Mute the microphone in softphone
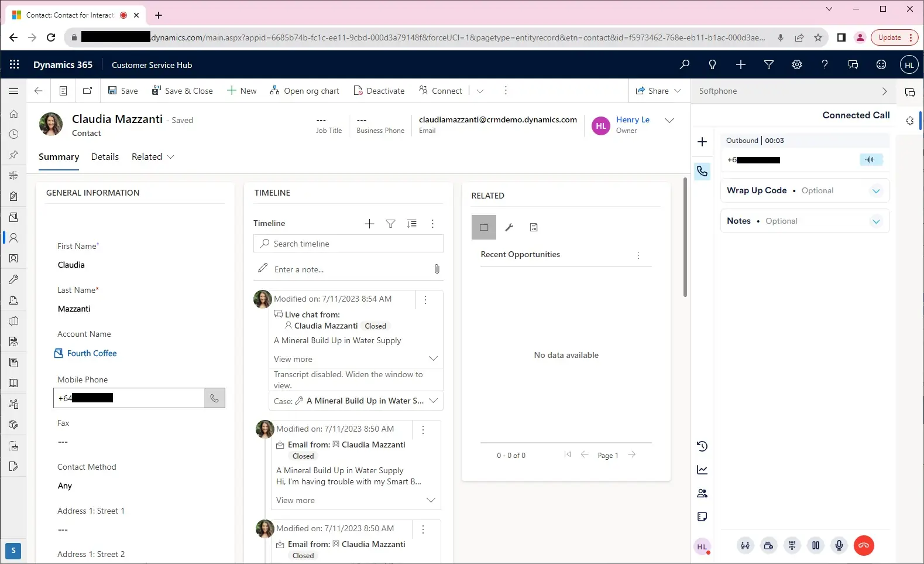This screenshot has height=564, width=924. tap(839, 545)
